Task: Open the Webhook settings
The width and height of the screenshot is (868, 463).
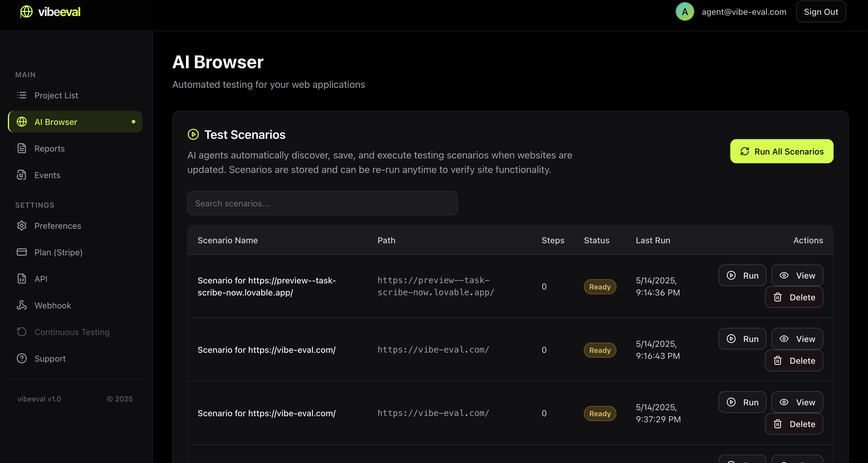Action: click(x=75, y=305)
